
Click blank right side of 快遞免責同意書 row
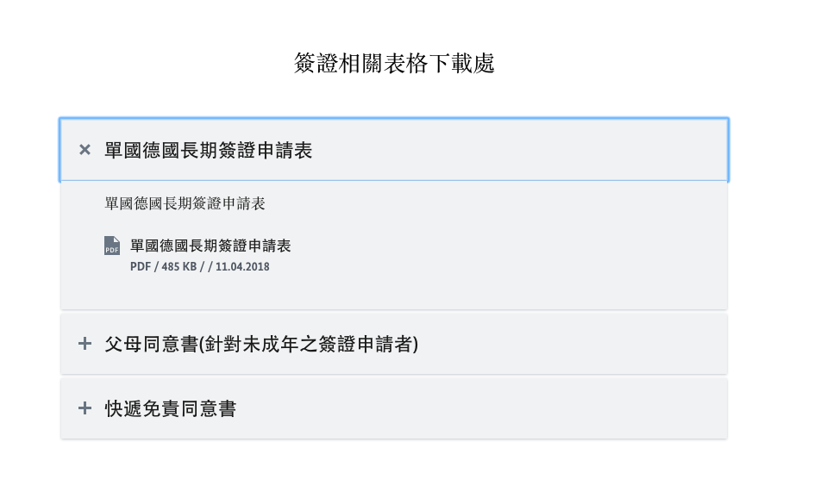click(x=481, y=409)
